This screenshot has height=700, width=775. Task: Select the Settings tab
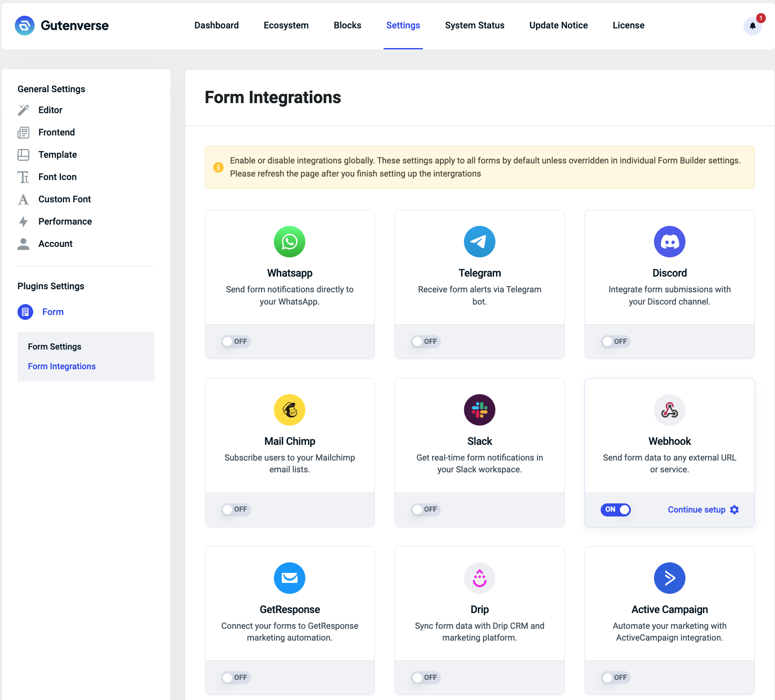coord(403,25)
